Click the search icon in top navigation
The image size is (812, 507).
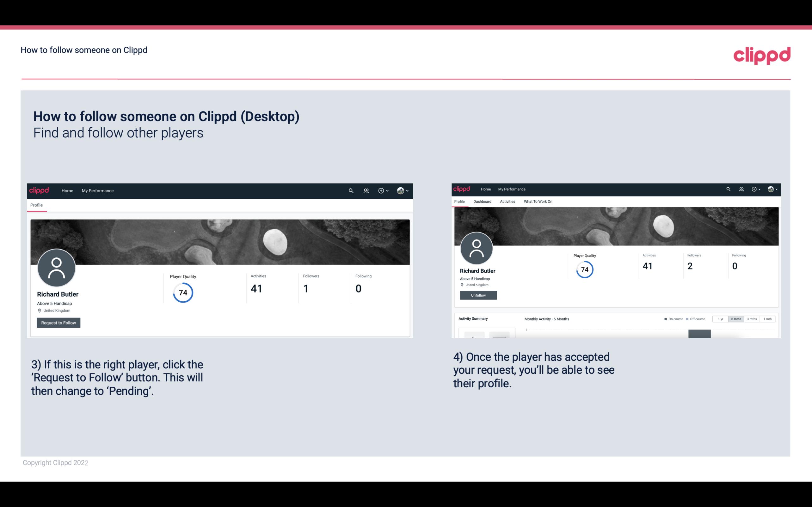click(350, 190)
